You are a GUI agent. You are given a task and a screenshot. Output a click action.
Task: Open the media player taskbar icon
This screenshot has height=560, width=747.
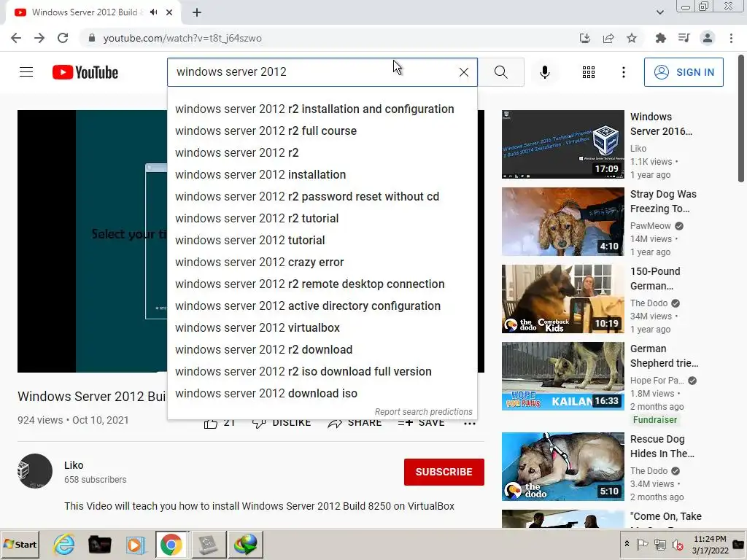pyautogui.click(x=135, y=544)
